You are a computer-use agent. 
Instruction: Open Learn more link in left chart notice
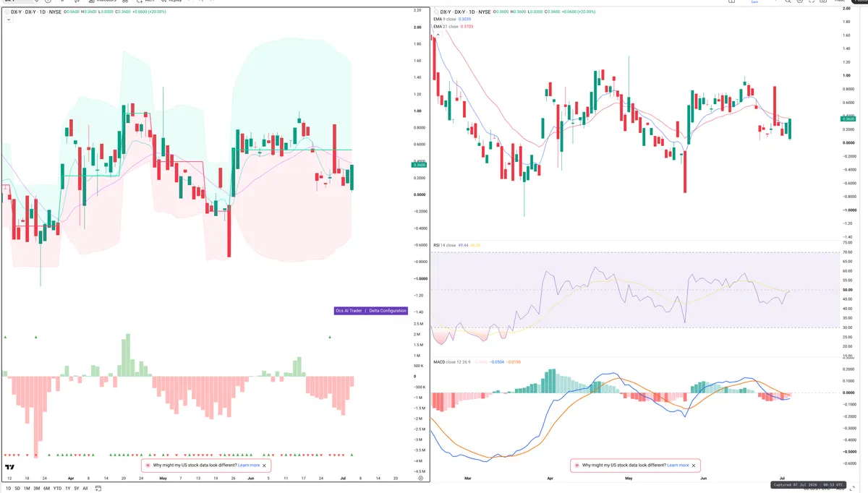(x=248, y=466)
